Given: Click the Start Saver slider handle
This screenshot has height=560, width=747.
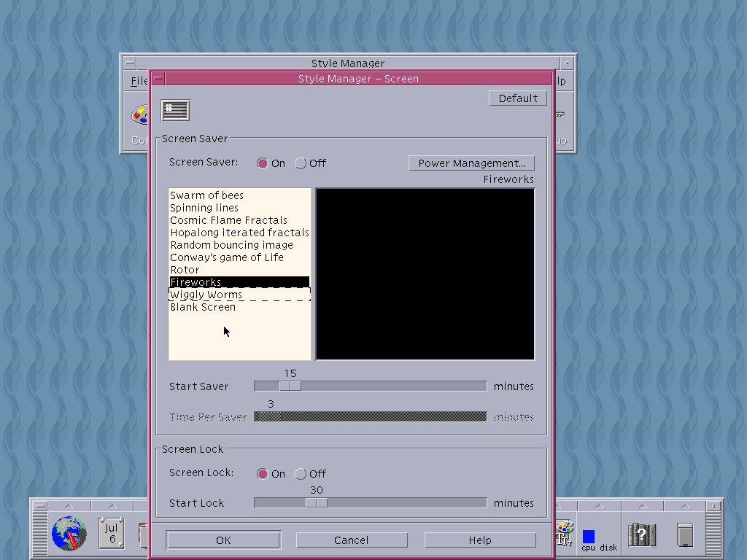Looking at the screenshot, I should 290,386.
